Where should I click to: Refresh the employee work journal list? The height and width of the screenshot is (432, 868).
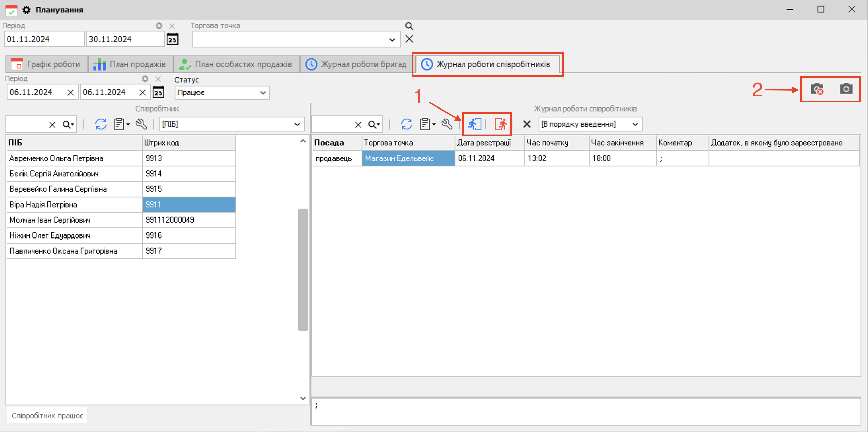point(406,124)
